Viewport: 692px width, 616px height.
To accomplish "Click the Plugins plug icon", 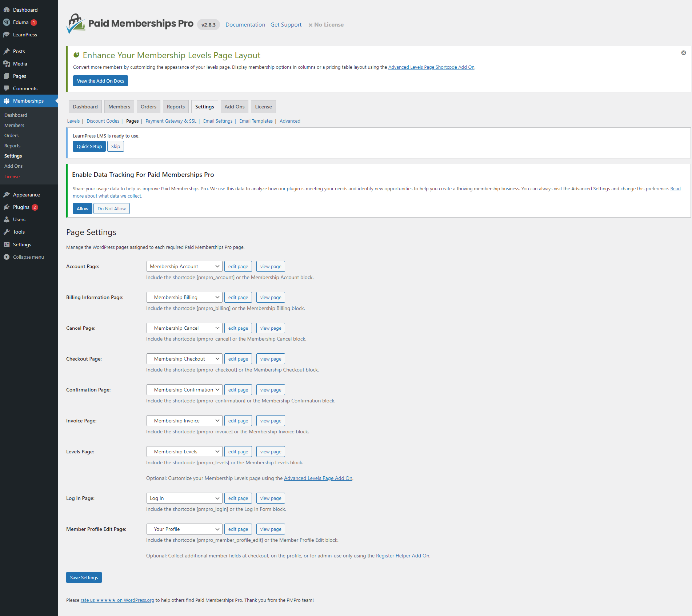I will [x=7, y=207].
